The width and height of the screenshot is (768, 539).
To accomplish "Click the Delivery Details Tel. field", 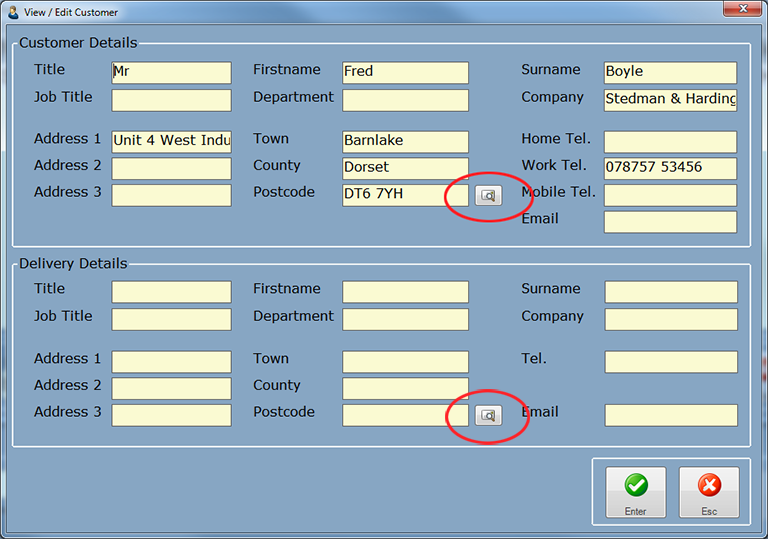I will click(x=670, y=361).
